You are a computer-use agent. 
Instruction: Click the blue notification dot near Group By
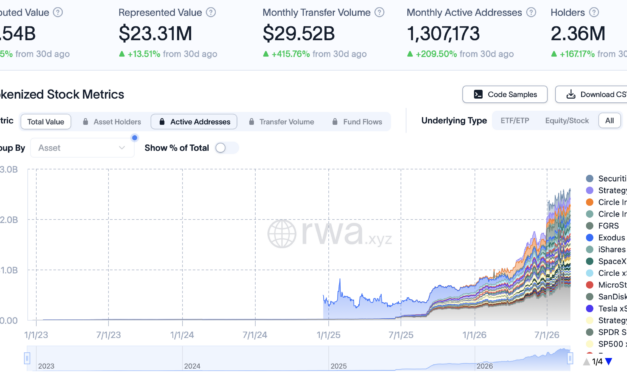click(135, 138)
